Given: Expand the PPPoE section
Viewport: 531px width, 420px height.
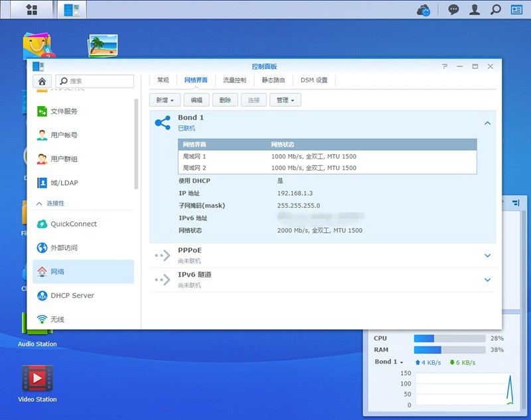Looking at the screenshot, I should click(x=487, y=255).
